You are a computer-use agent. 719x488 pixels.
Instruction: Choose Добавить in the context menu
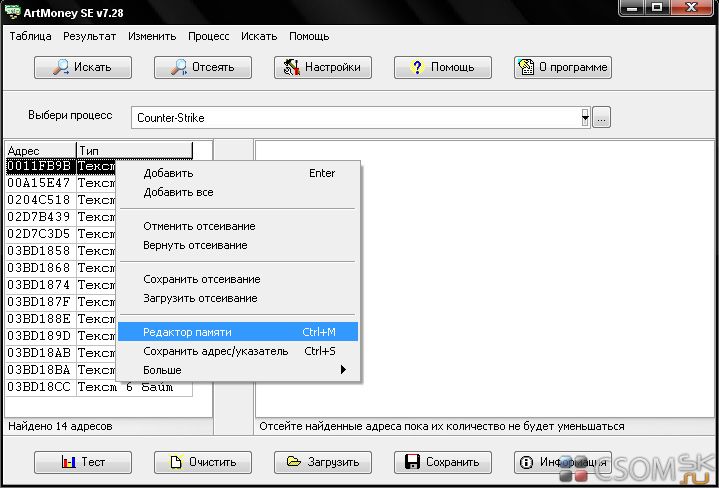click(238, 173)
